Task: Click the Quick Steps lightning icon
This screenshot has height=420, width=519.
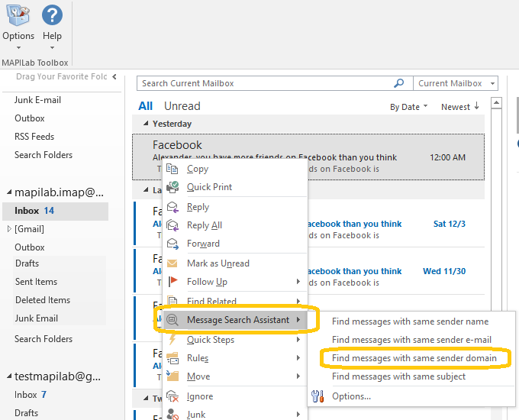Action: coord(172,340)
